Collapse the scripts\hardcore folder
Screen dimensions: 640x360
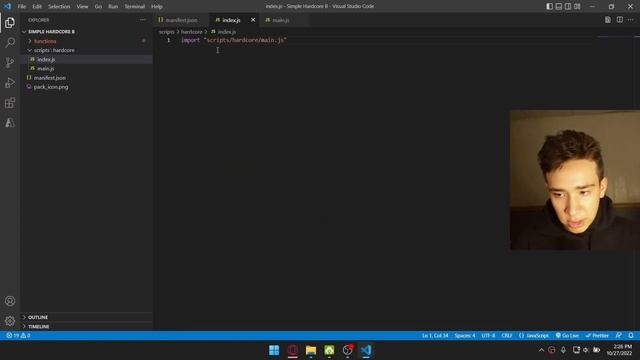point(87,50)
